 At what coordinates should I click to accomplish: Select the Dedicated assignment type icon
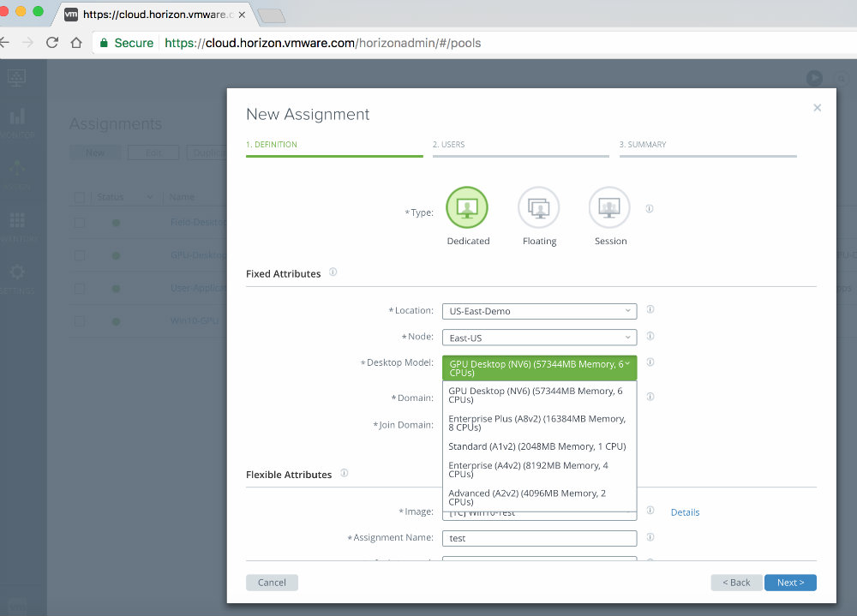[467, 208]
